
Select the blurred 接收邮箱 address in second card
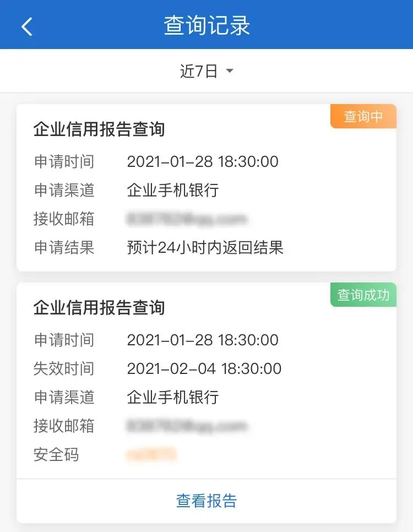click(187, 426)
